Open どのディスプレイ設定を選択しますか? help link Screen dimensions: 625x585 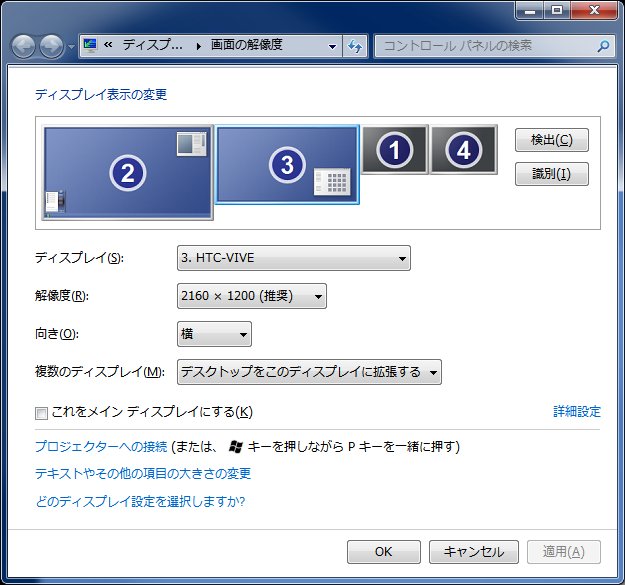(x=140, y=501)
